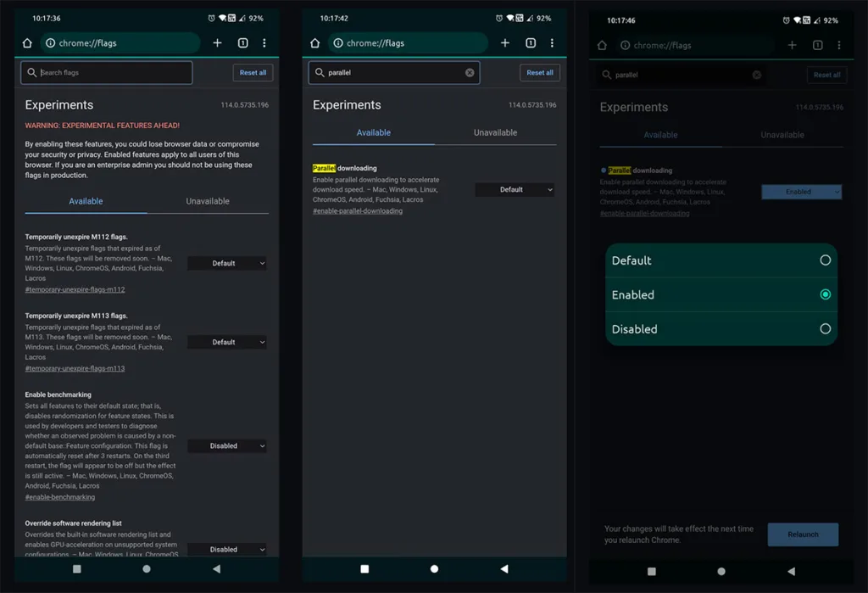Image resolution: width=868 pixels, height=593 pixels.
Task: Tap the home icon in first screen
Action: 27,42
